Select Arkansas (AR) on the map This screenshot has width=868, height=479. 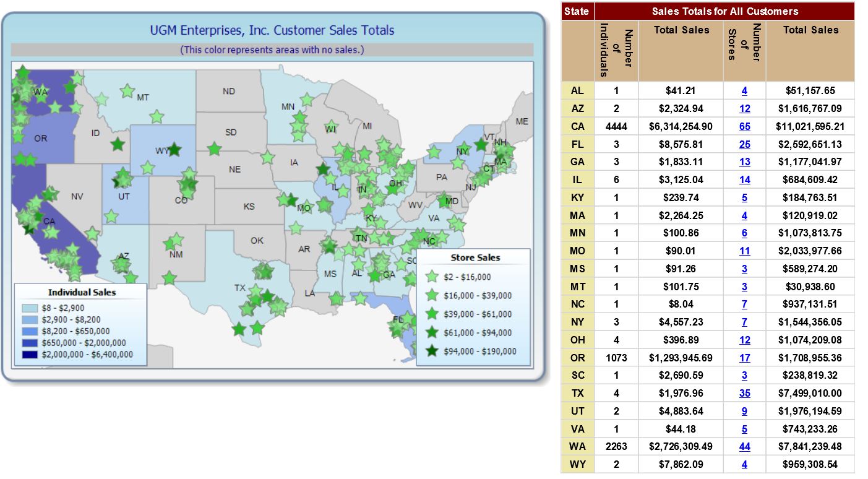(x=304, y=250)
